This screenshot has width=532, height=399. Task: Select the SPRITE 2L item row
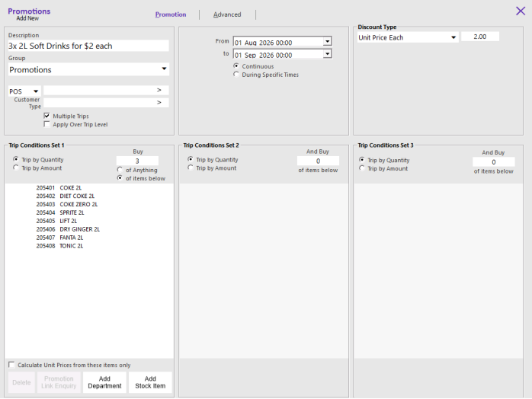89,212
